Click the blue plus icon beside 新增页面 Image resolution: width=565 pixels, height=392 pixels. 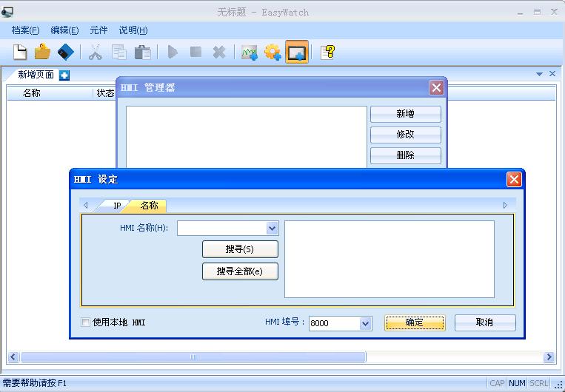point(64,75)
